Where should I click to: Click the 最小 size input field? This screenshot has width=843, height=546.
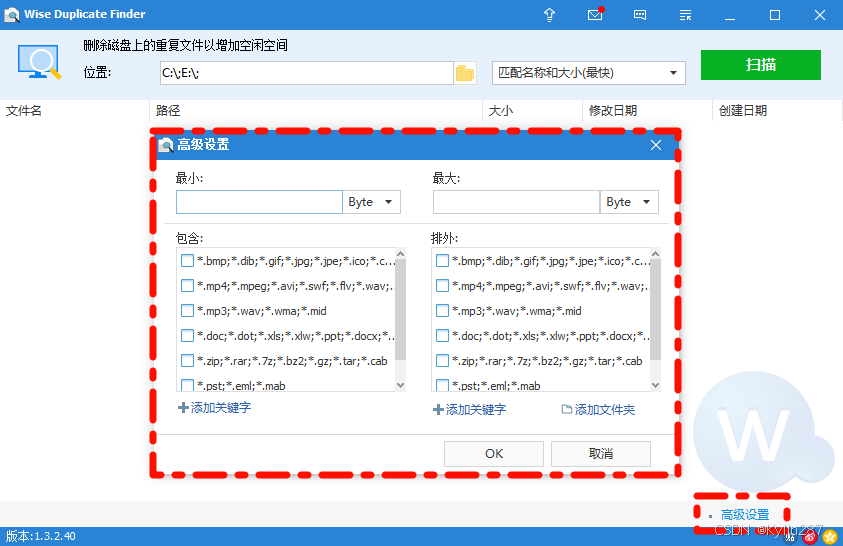[x=259, y=202]
